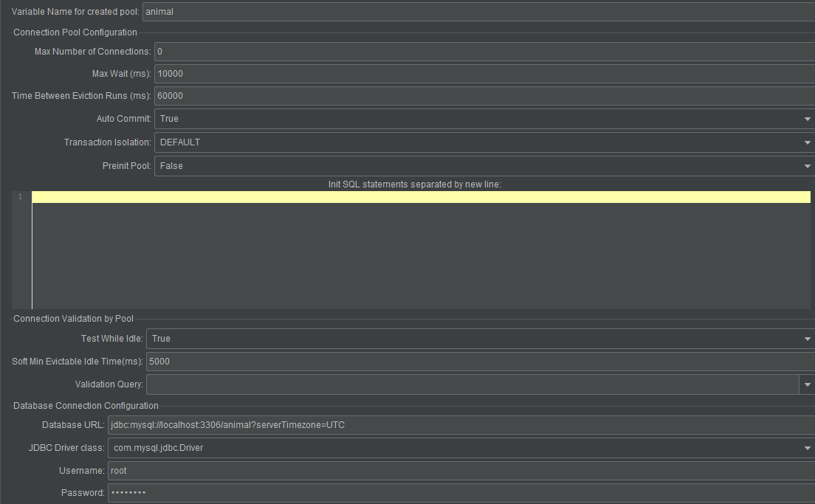Click the Init SQL statements separated by new line label
The image size is (815, 504).
tap(415, 184)
